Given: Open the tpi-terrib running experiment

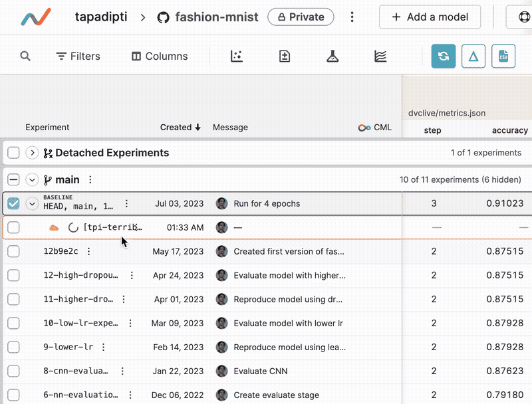Looking at the screenshot, I should (112, 227).
